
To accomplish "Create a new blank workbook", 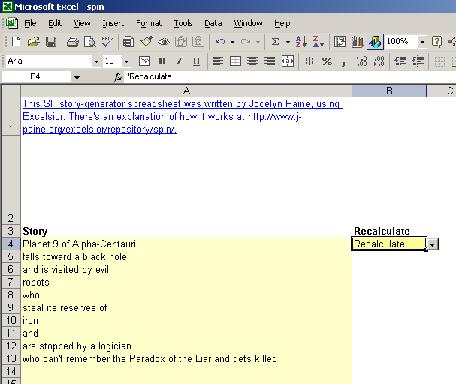I will [16, 42].
